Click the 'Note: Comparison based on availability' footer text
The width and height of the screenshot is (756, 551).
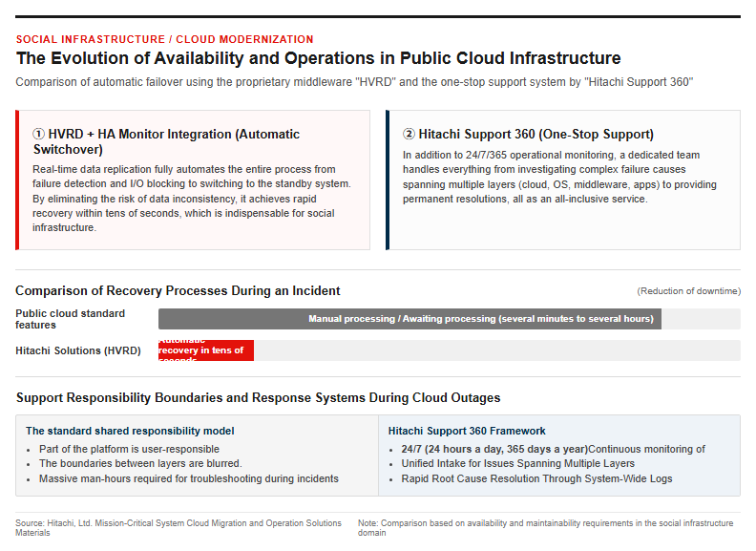tap(545, 528)
